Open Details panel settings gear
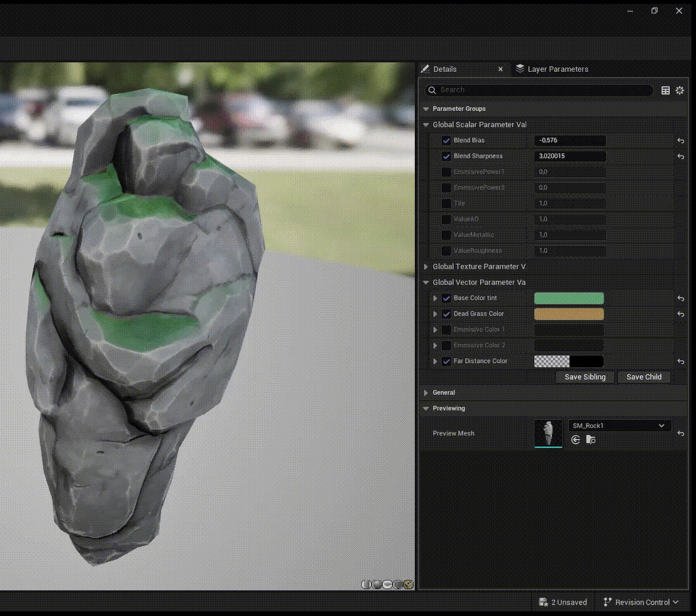The image size is (696, 616). (680, 90)
